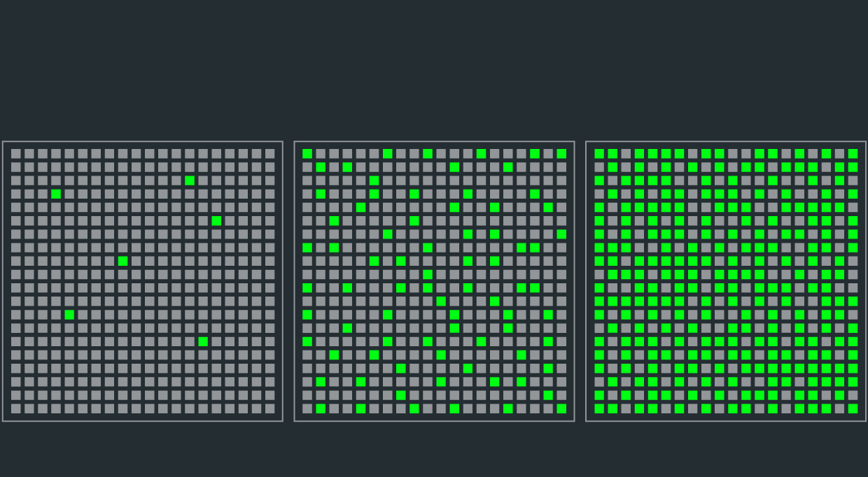
Task: Select green cell nearest center of left grid
Action: point(123,261)
